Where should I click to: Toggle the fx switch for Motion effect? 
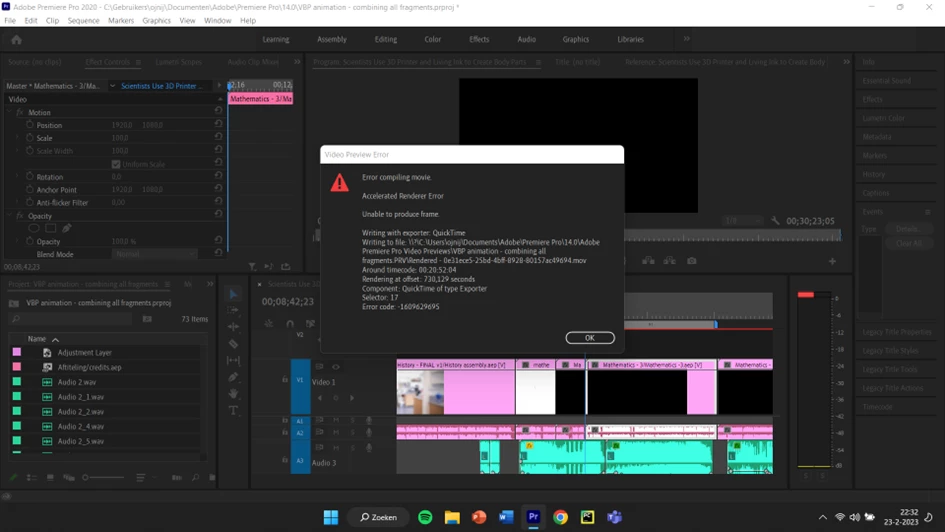tap(20, 112)
